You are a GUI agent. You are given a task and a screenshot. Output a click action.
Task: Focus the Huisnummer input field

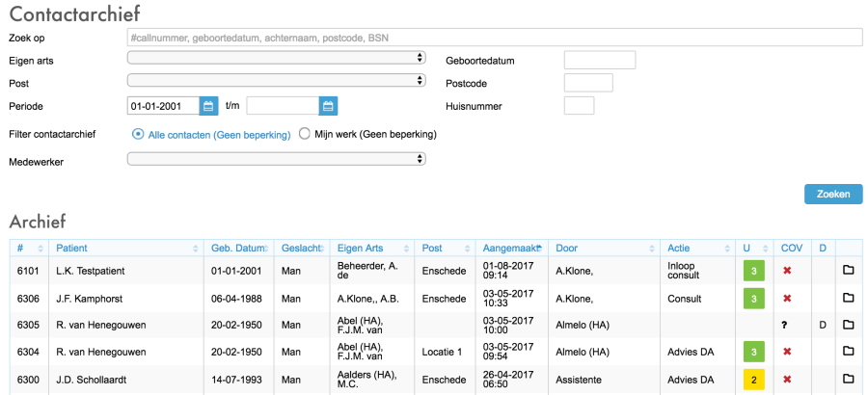pyautogui.click(x=579, y=106)
